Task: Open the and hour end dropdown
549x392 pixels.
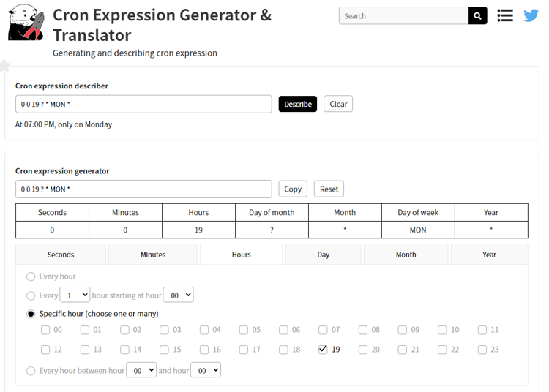Action: pyautogui.click(x=206, y=370)
